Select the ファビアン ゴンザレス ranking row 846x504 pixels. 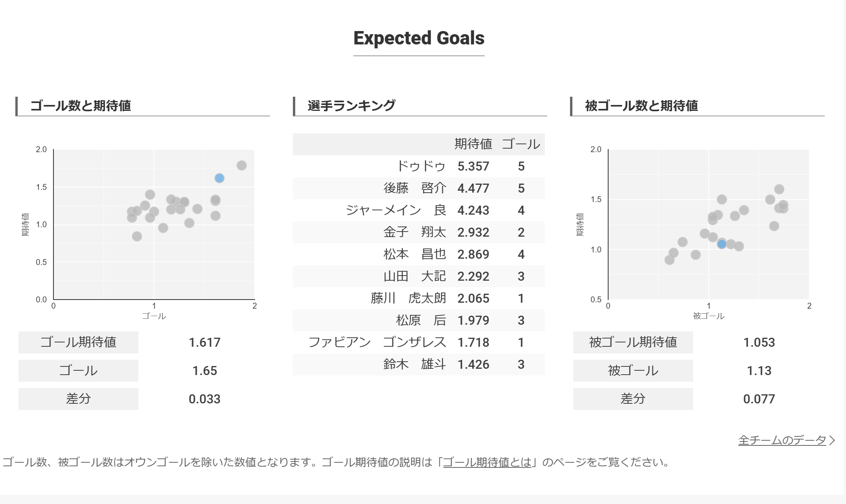(x=419, y=342)
